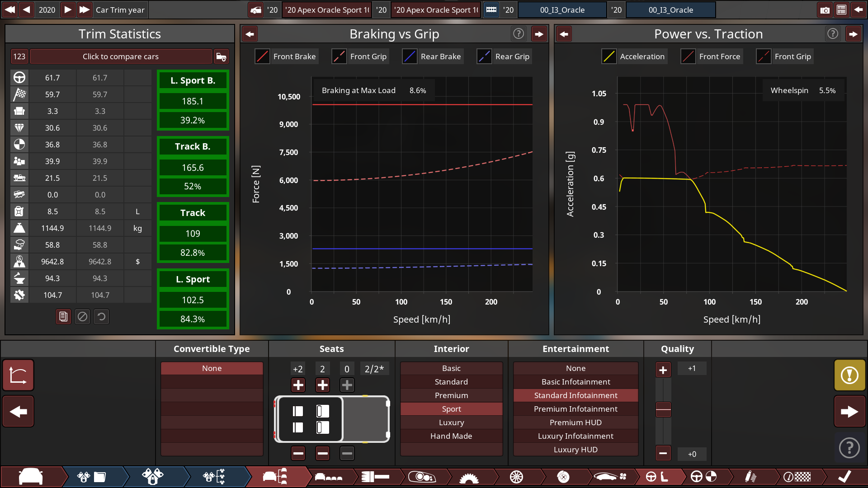Open the car model tab icon
The height and width of the screenshot is (488, 868).
point(31,477)
